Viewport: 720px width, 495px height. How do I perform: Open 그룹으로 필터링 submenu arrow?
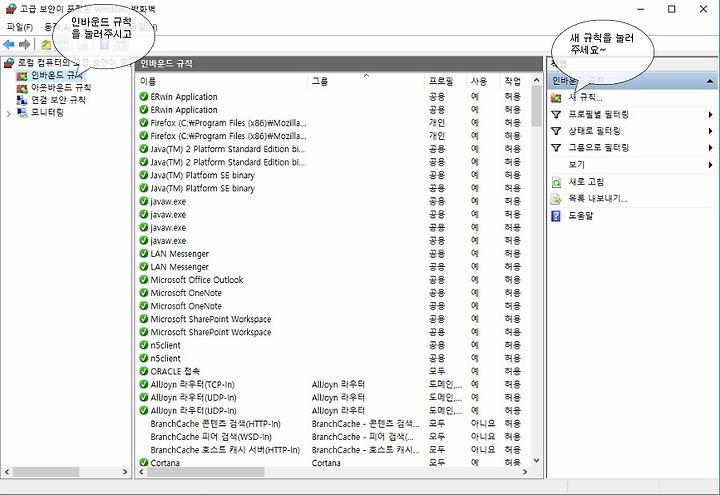pos(710,148)
